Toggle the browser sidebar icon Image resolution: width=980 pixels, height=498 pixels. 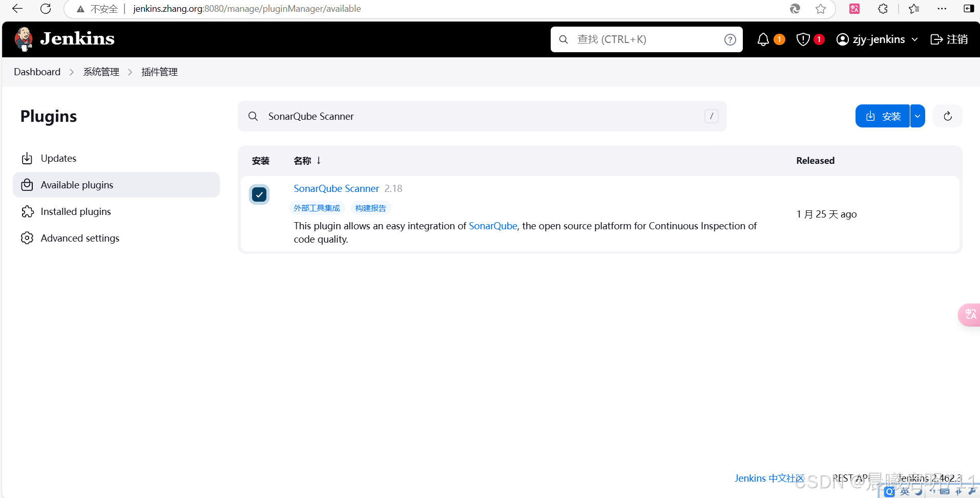(968, 9)
